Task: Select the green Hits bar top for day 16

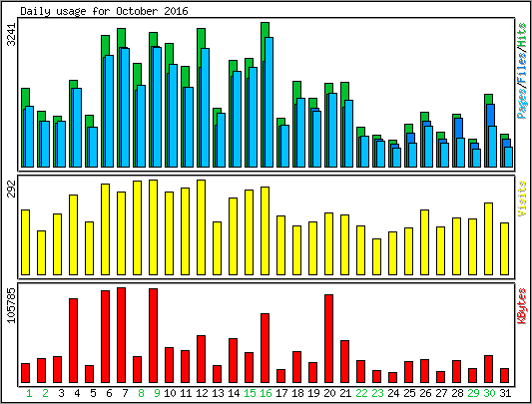Action: click(x=265, y=30)
